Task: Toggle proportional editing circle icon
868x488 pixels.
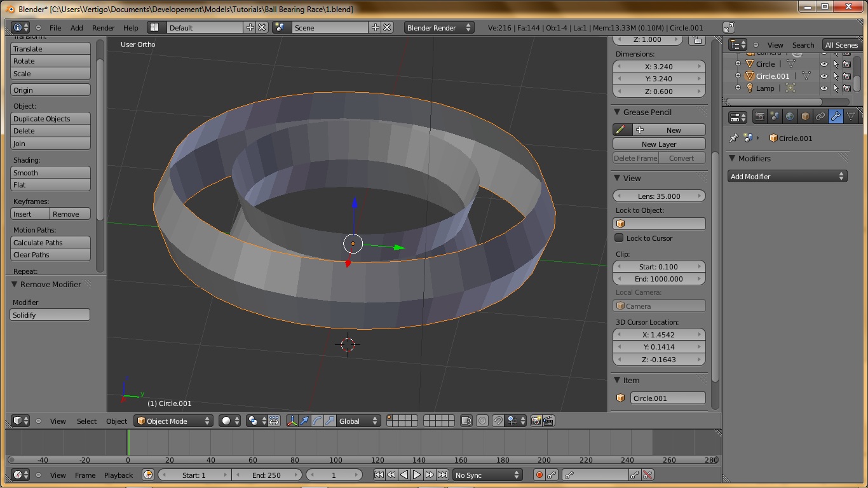Action: [x=483, y=421]
